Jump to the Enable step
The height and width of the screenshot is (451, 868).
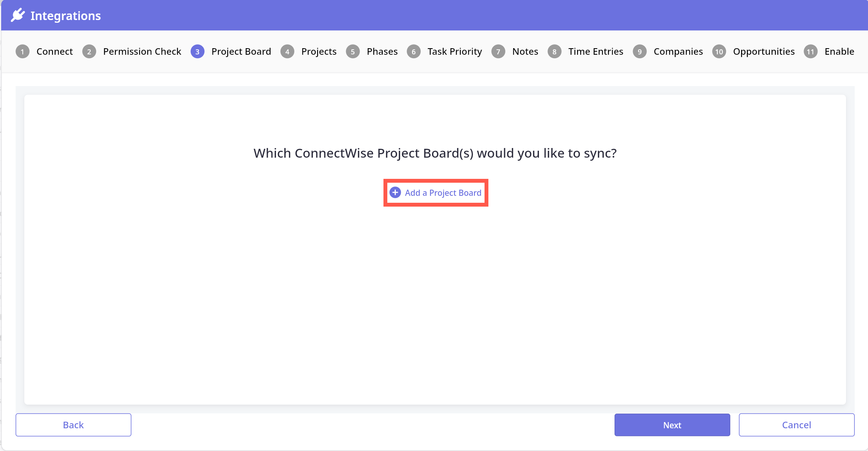coord(839,52)
